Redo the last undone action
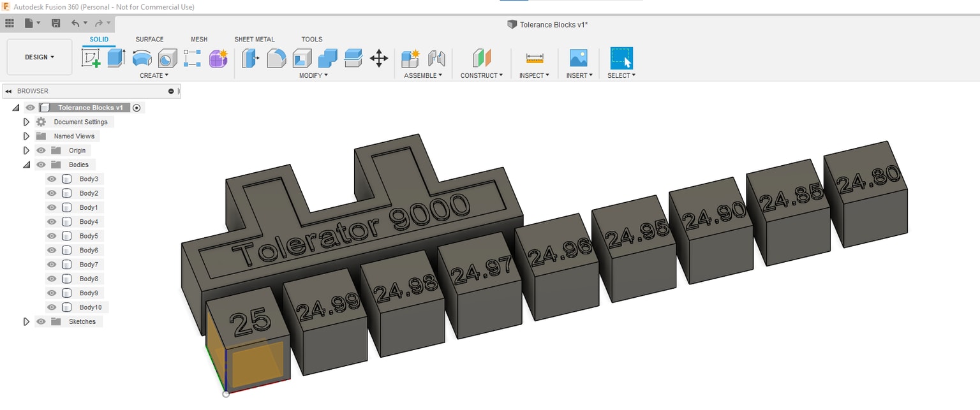This screenshot has width=980, height=410. [x=99, y=23]
